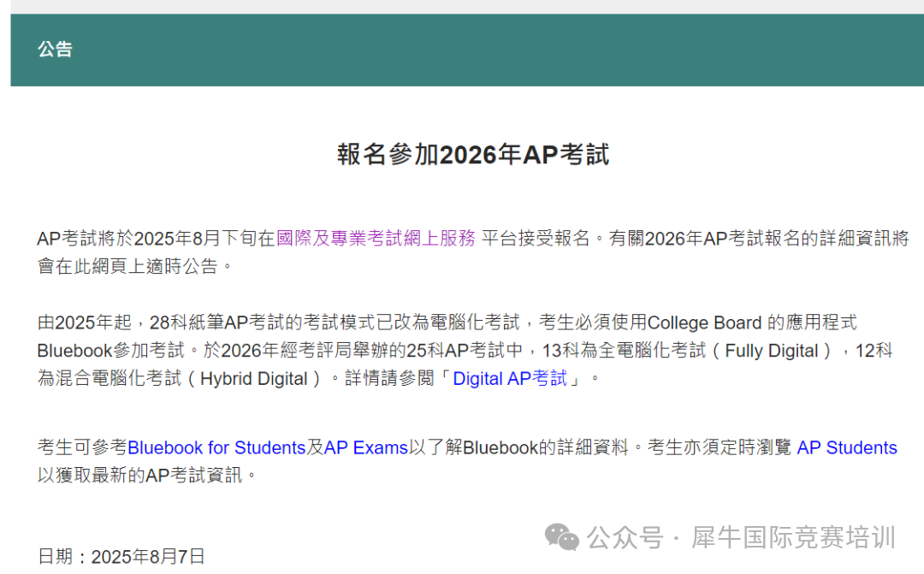The width and height of the screenshot is (924, 574).
Task: Visit the AP Exams link
Action: click(365, 447)
